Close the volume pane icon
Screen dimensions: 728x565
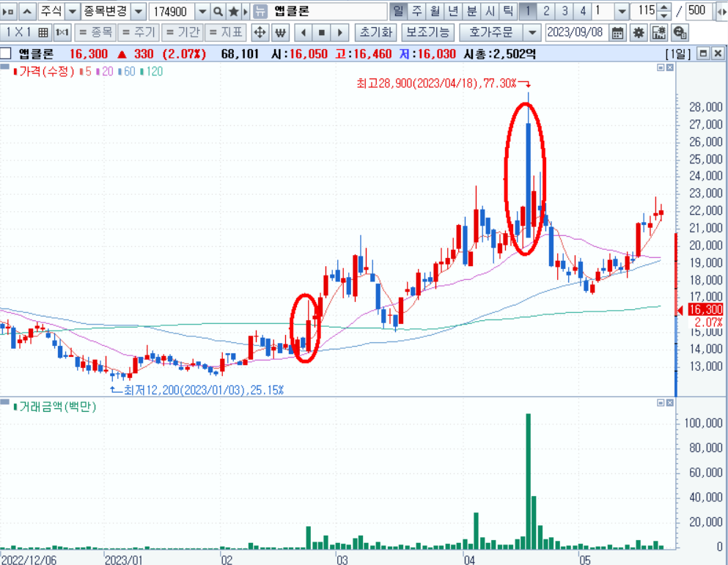669,402
